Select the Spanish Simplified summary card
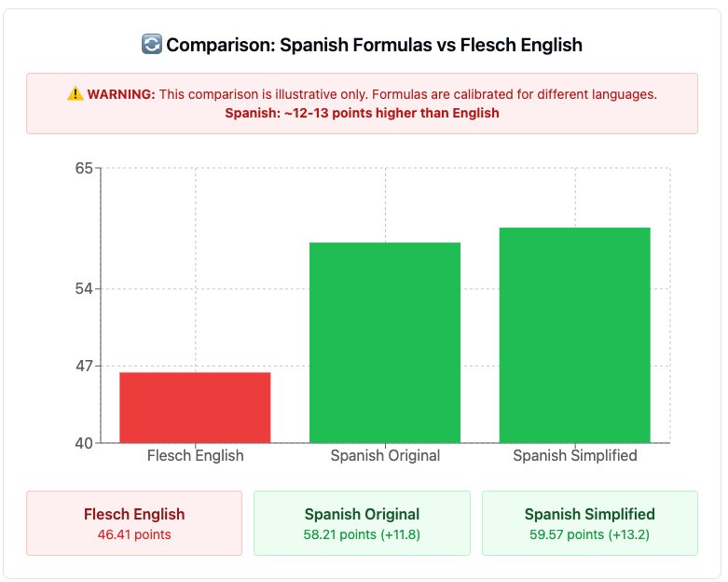This screenshot has width=728, height=582. pyautogui.click(x=589, y=523)
